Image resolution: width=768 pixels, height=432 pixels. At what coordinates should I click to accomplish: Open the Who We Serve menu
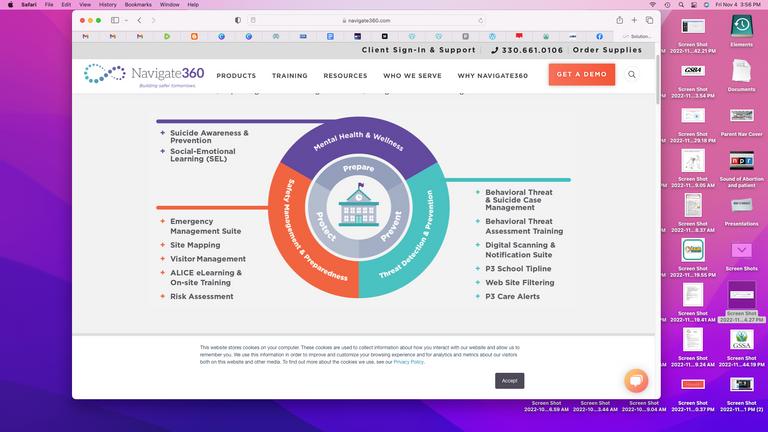pyautogui.click(x=412, y=75)
